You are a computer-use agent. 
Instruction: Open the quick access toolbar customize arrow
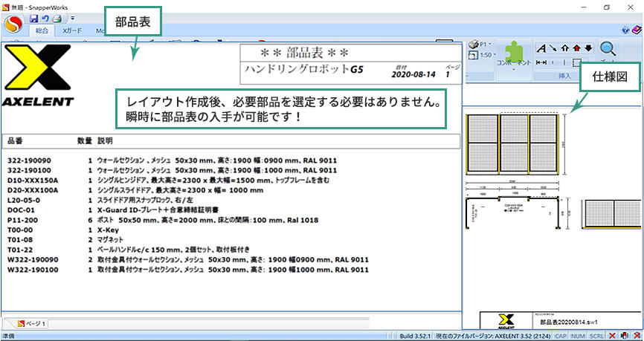72,18
